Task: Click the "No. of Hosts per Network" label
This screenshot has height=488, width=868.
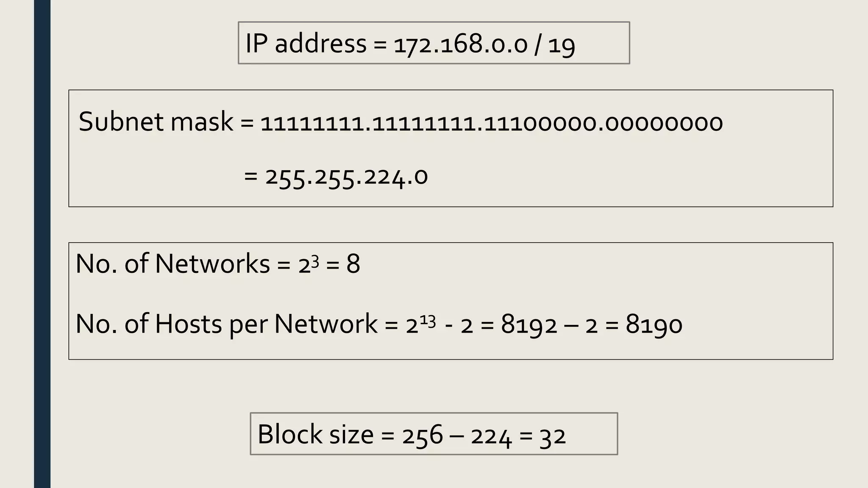Action: [x=226, y=324]
